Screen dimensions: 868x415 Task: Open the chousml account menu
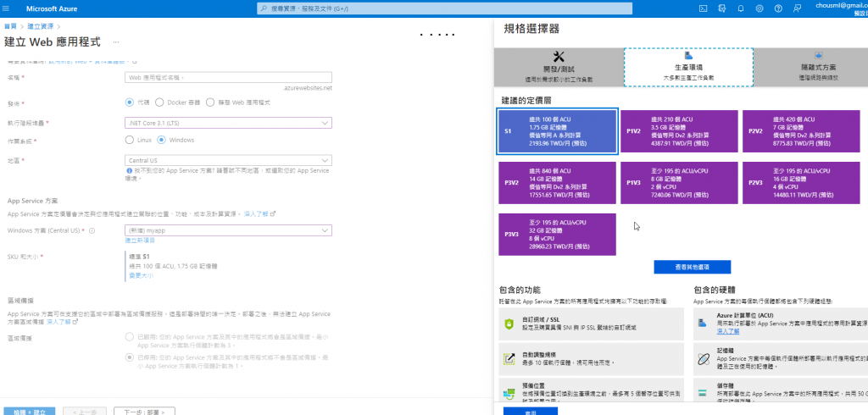(842, 8)
